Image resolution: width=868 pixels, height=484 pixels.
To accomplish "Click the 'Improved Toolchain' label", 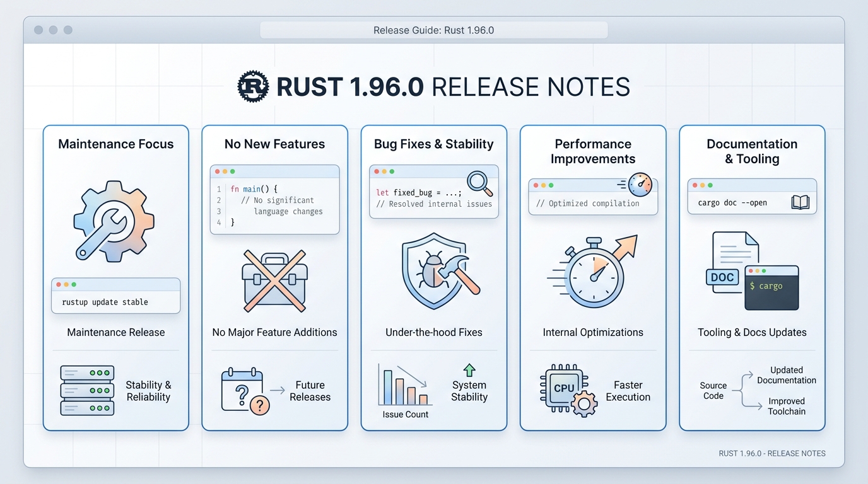I will (x=787, y=406).
